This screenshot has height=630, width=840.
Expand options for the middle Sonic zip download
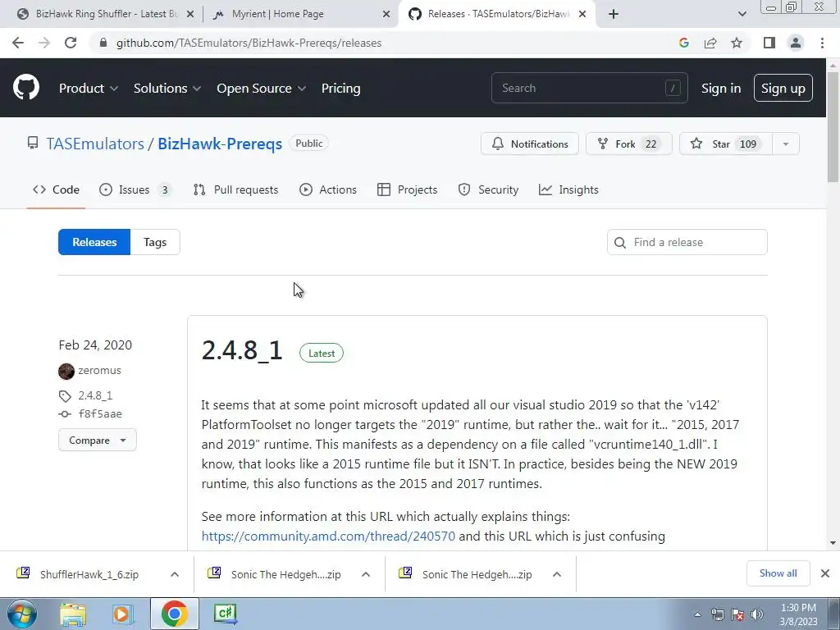coord(366,574)
